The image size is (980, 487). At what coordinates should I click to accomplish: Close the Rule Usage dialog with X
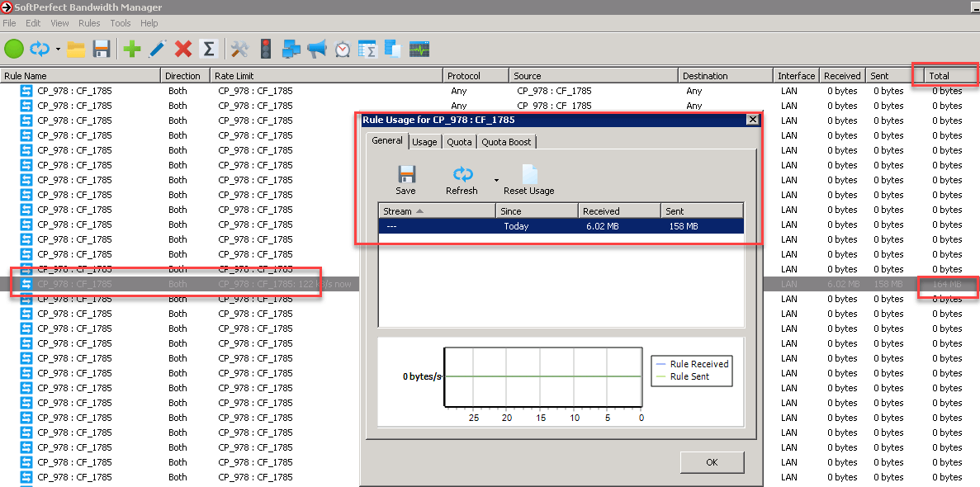[752, 120]
